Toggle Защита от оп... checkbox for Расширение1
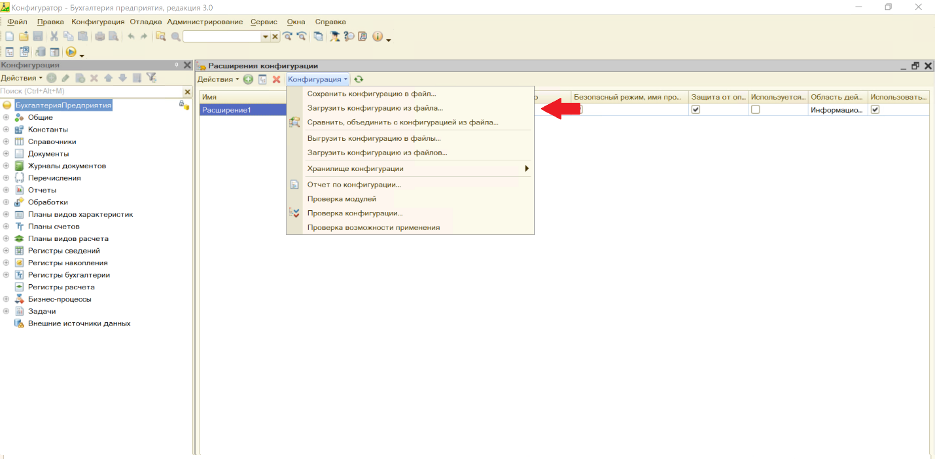Viewport: 936px width, 460px height. 695,110
